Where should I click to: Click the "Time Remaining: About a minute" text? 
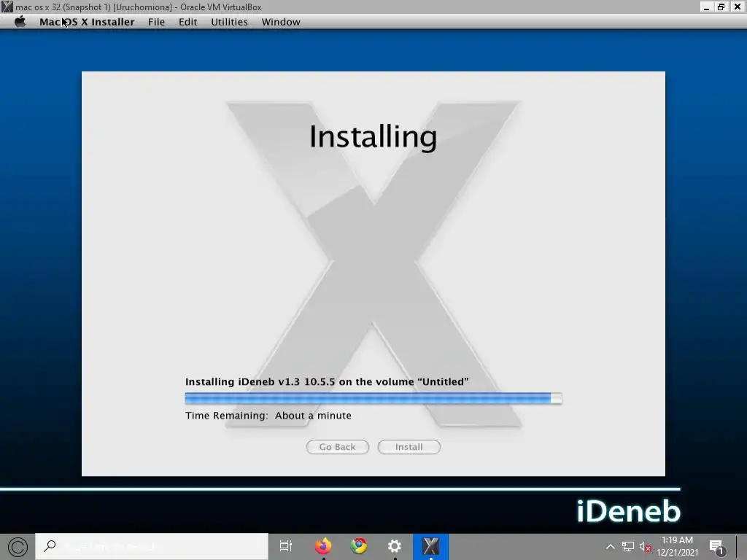click(x=268, y=416)
